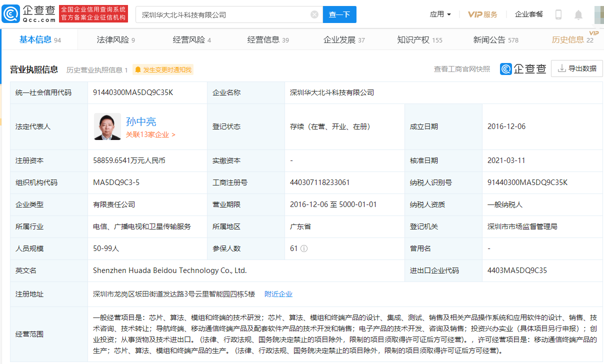Open photo of legal representative 孙中亮
604x364 pixels.
click(x=107, y=126)
